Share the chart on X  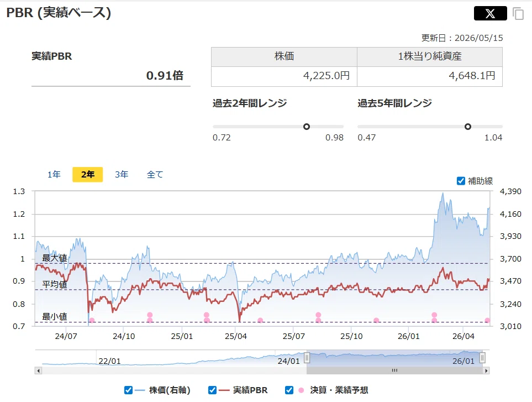[490, 14]
